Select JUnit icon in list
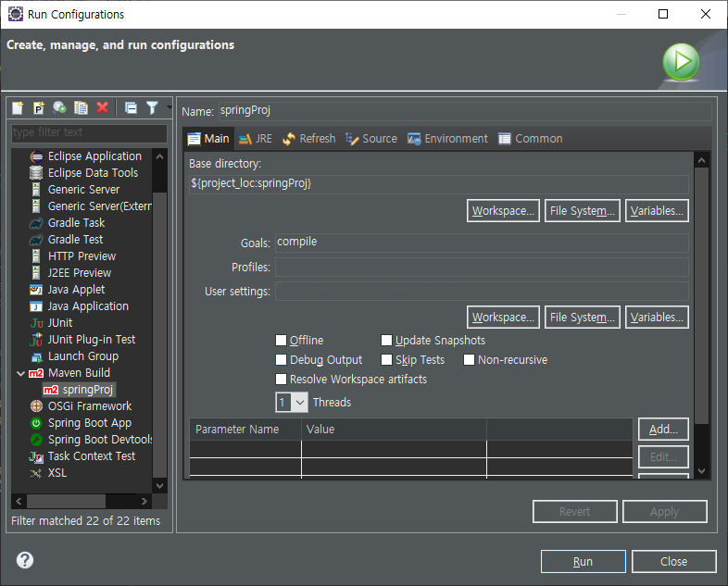 point(37,323)
